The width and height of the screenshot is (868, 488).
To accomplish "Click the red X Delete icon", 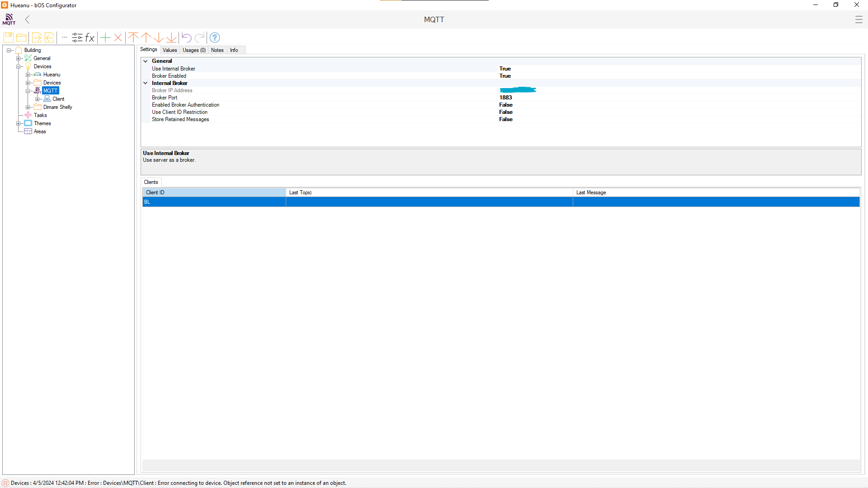I will (x=118, y=38).
